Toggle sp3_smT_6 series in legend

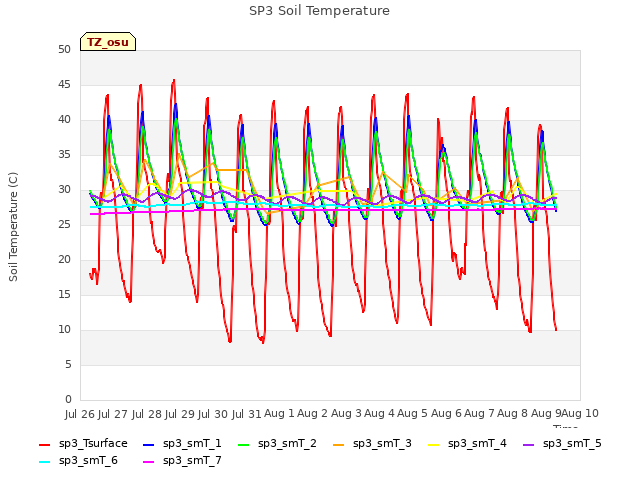click(x=78, y=461)
